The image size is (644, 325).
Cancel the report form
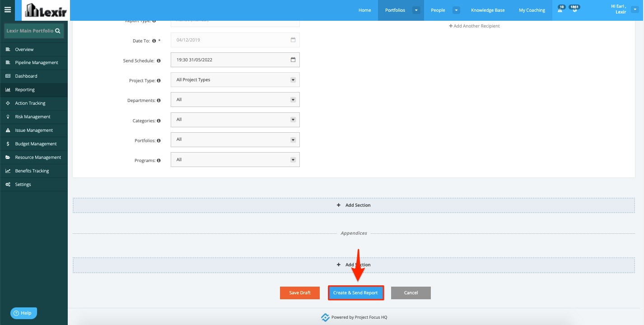(x=411, y=293)
